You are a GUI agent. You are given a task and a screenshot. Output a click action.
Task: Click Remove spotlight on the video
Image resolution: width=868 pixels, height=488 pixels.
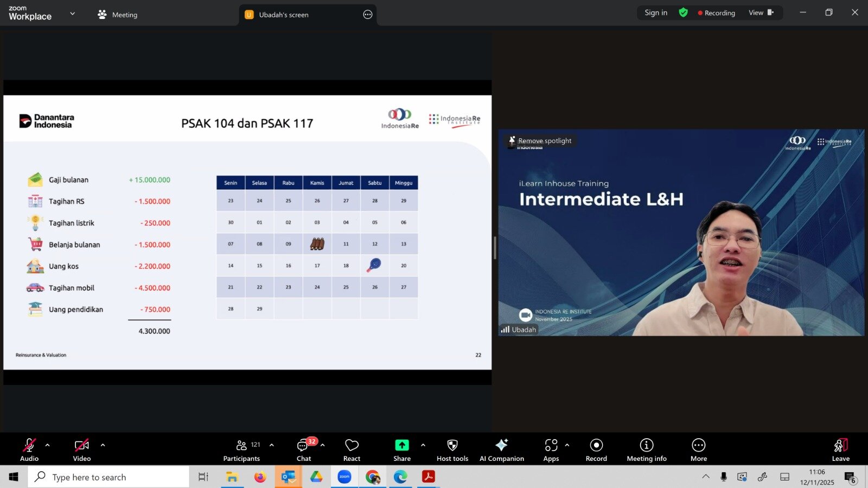point(540,141)
